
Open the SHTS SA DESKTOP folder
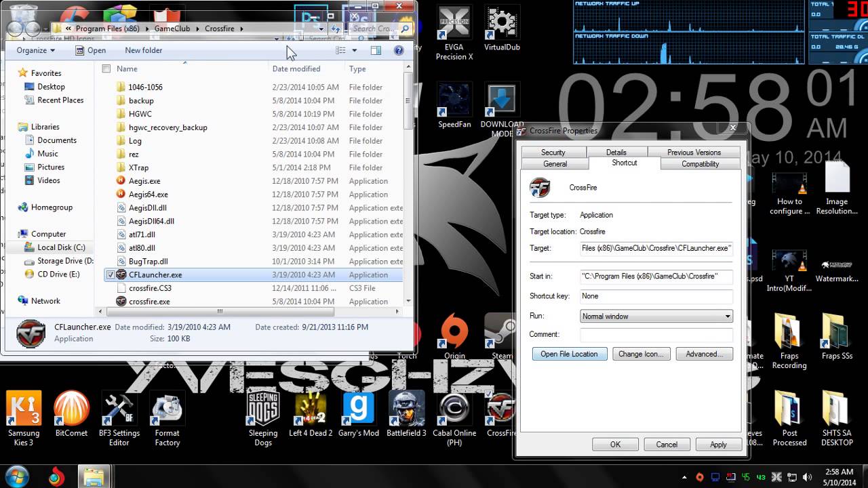pyautogui.click(x=837, y=418)
